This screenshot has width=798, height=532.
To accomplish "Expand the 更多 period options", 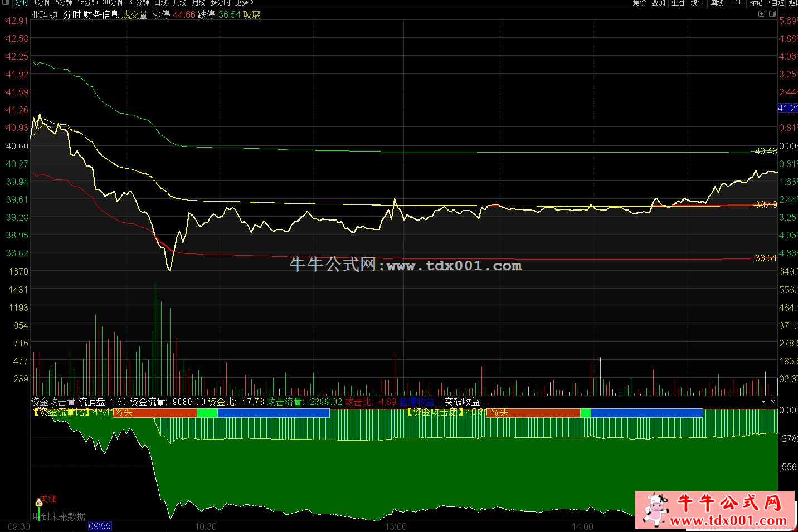I will pyautogui.click(x=244, y=3).
